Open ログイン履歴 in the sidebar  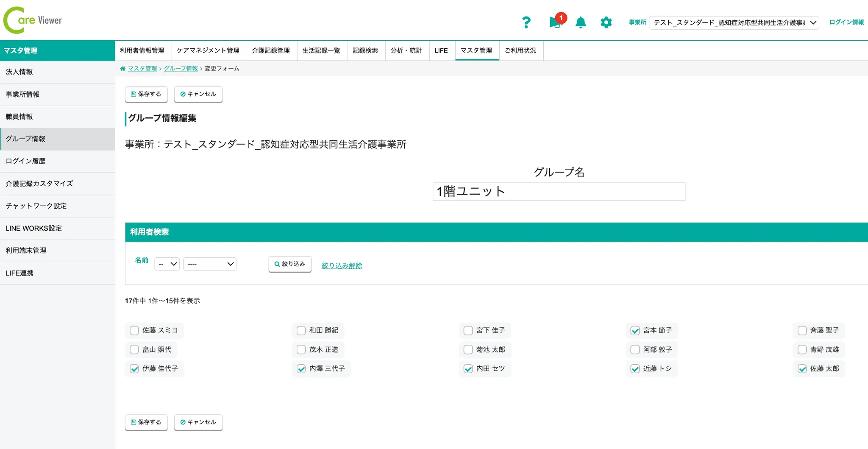(x=58, y=161)
